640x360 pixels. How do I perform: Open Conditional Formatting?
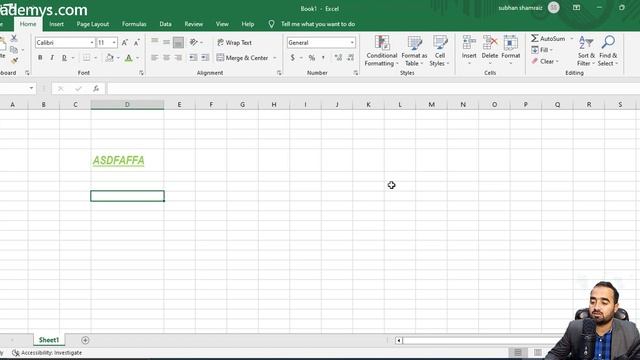pos(382,51)
